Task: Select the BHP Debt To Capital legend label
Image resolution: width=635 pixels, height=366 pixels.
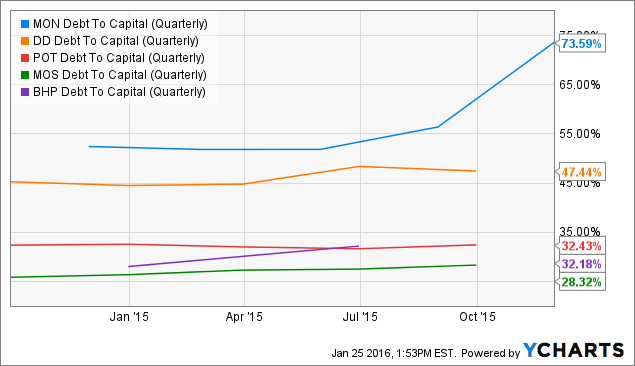Action: point(119,92)
